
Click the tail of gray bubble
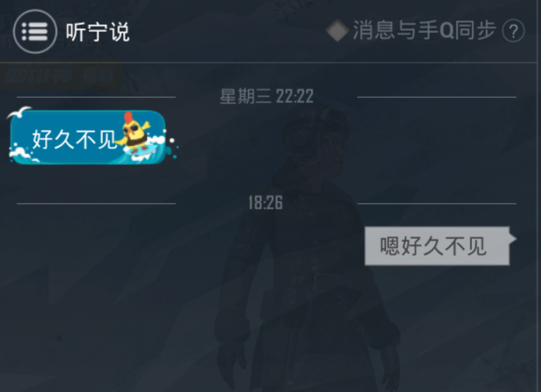tap(513, 238)
